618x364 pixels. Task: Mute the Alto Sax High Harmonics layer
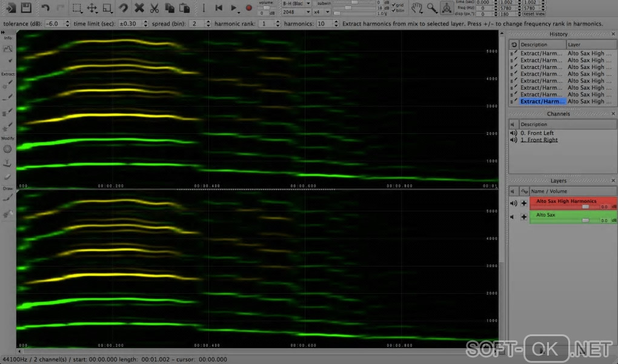(x=513, y=204)
